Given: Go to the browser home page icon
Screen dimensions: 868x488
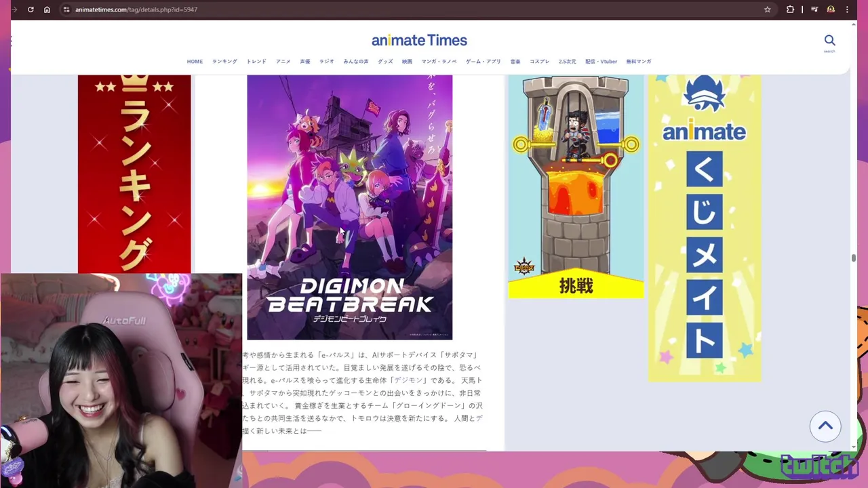Looking at the screenshot, I should coord(47,9).
